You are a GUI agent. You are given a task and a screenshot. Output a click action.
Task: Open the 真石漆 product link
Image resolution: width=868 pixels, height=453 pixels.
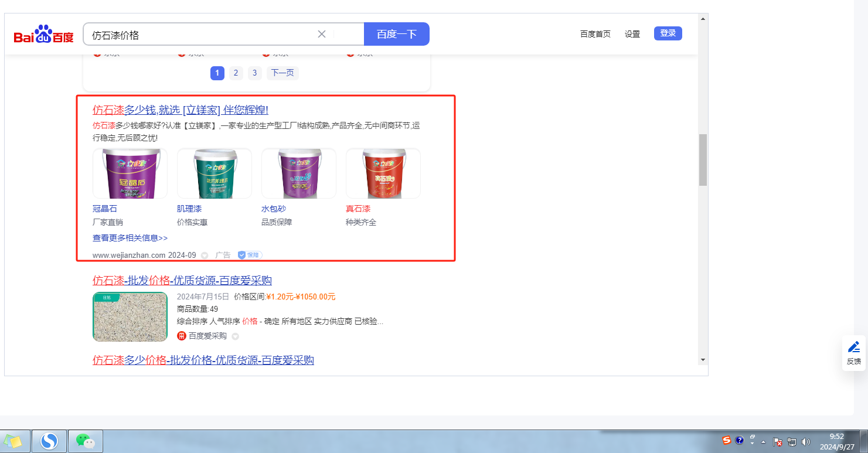pos(358,209)
